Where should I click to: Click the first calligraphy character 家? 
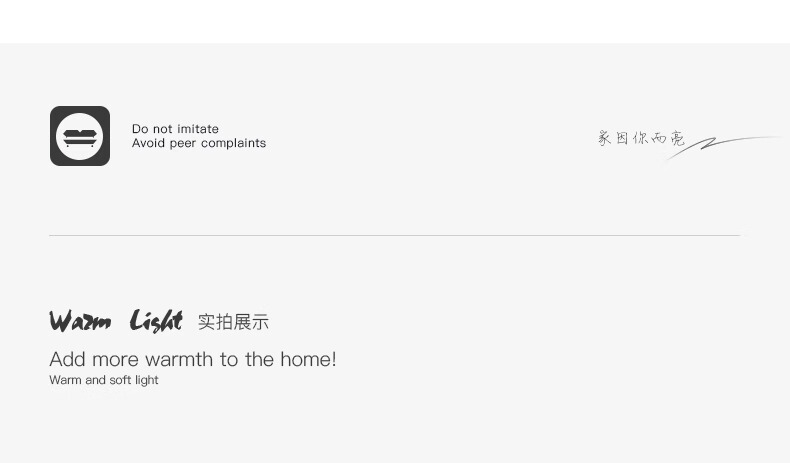(x=605, y=138)
